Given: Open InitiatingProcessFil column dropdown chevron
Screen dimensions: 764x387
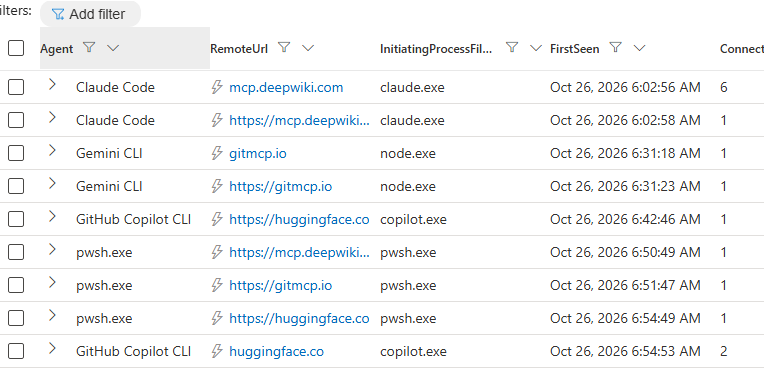Looking at the screenshot, I should click(x=535, y=48).
